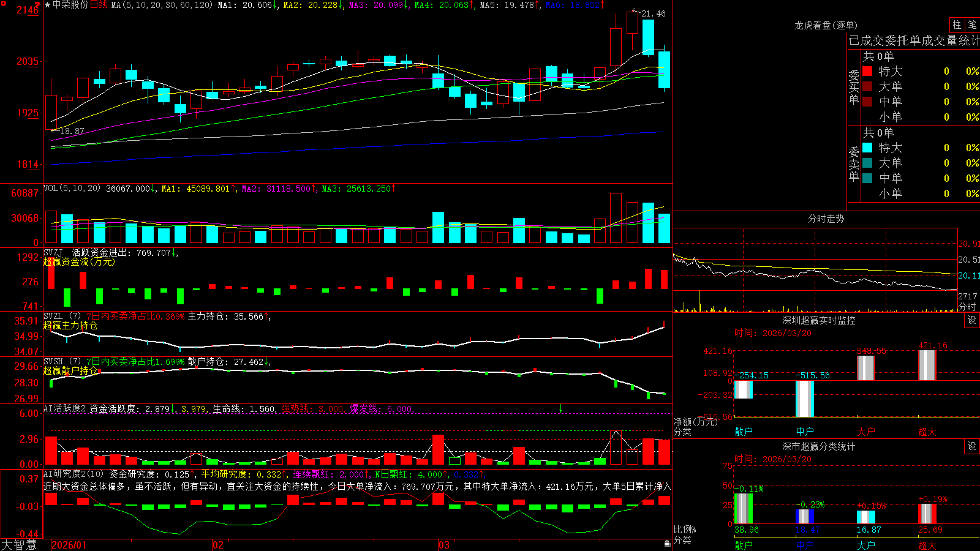Click the SVZJ indicator name
This screenshot has height=551, width=980.
(53, 252)
